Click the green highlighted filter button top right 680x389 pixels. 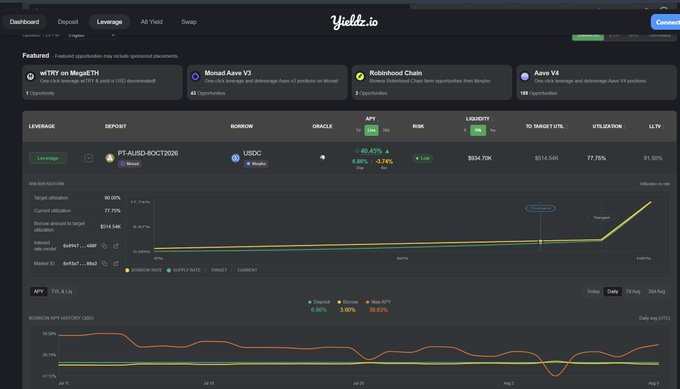588,36
